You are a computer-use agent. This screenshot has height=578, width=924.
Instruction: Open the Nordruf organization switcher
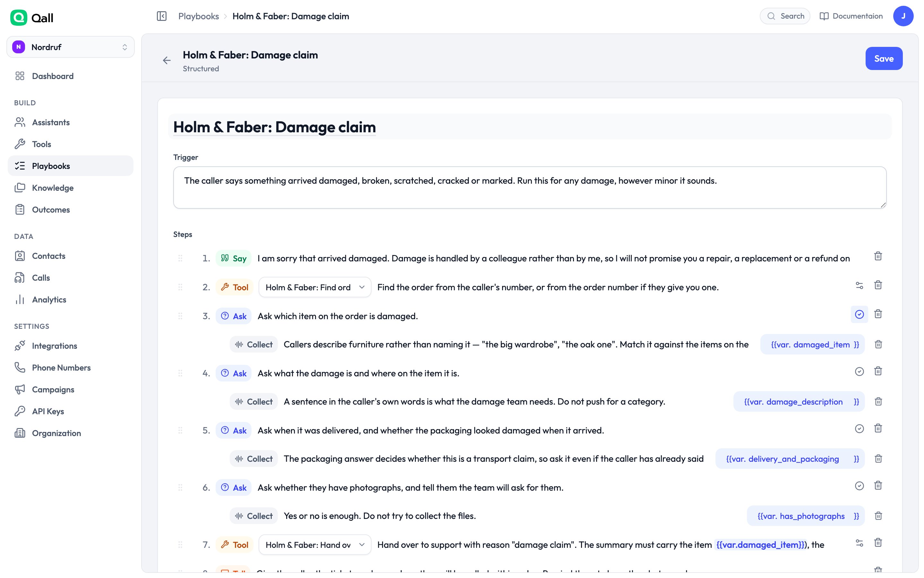pyautogui.click(x=71, y=47)
